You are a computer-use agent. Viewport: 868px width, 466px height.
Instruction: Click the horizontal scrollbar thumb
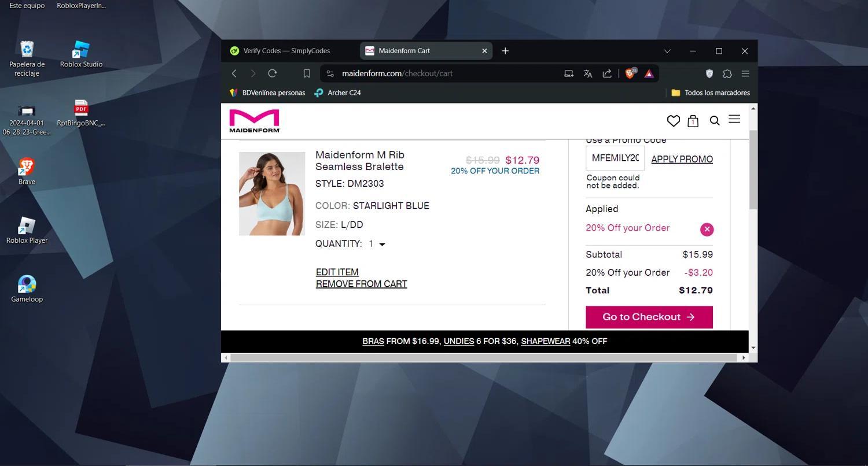point(483,357)
